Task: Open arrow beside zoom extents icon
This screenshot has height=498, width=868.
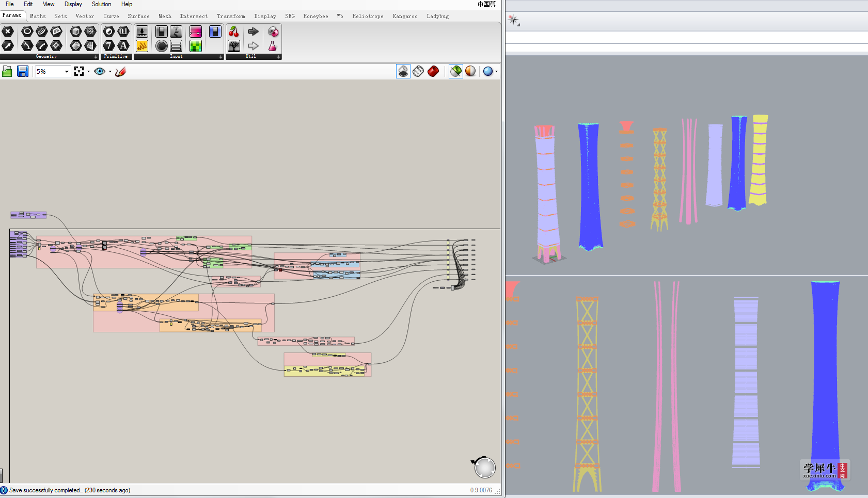Action: tap(88, 72)
